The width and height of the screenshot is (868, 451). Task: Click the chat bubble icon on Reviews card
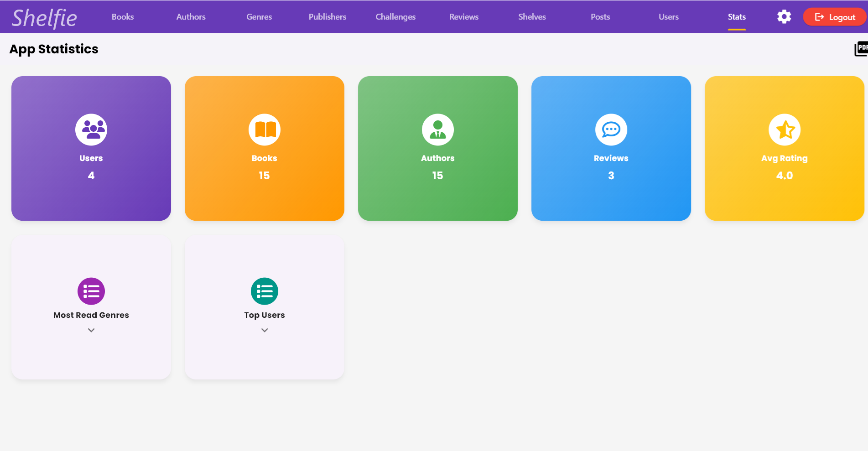(611, 130)
